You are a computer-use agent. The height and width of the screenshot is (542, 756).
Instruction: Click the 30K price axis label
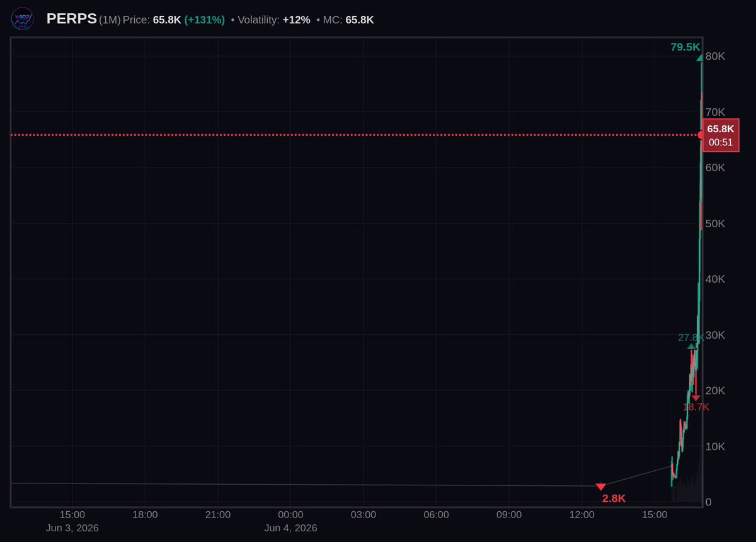(x=716, y=335)
